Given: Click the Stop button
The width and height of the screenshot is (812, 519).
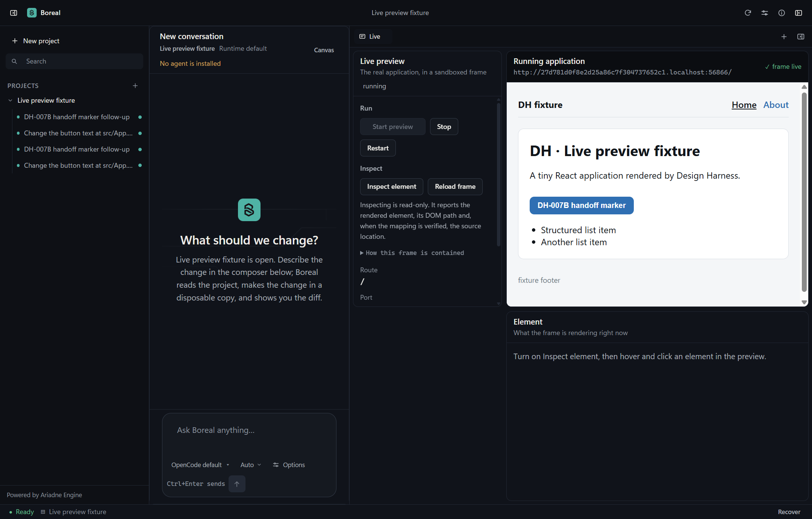Looking at the screenshot, I should point(444,127).
